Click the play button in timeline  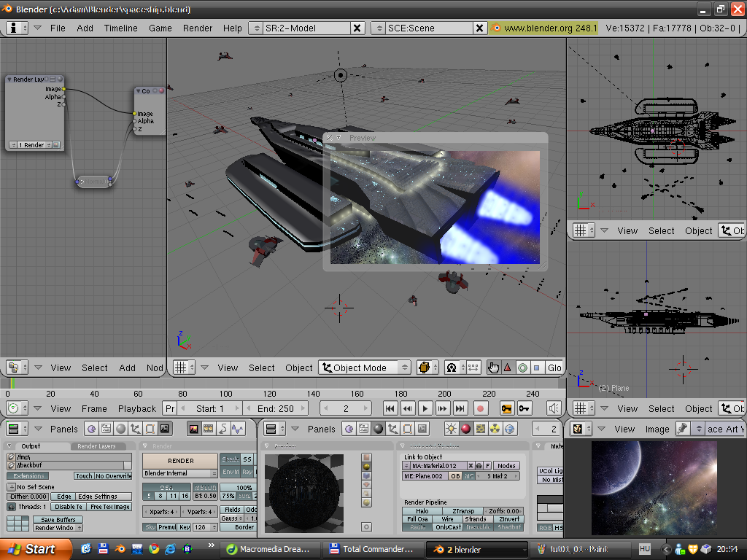pyautogui.click(x=425, y=408)
